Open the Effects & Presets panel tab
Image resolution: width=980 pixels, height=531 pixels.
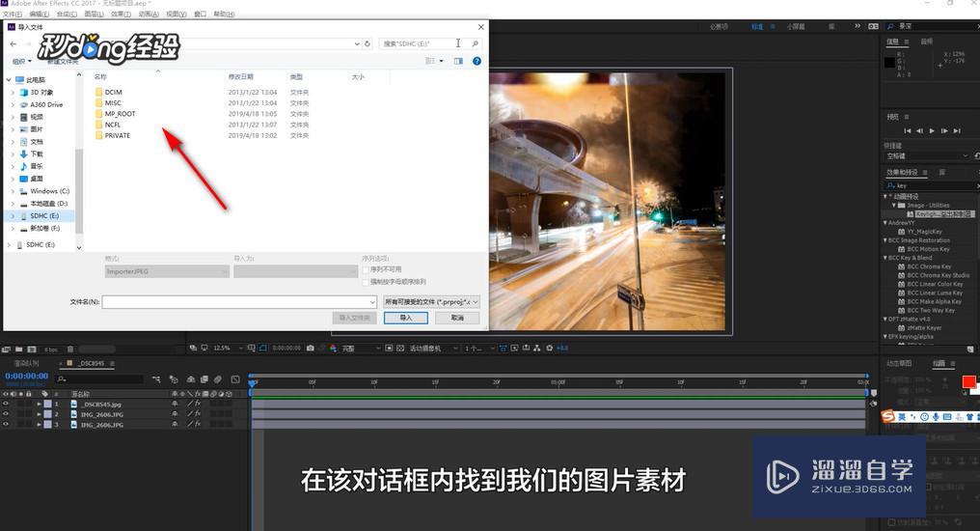(903, 172)
